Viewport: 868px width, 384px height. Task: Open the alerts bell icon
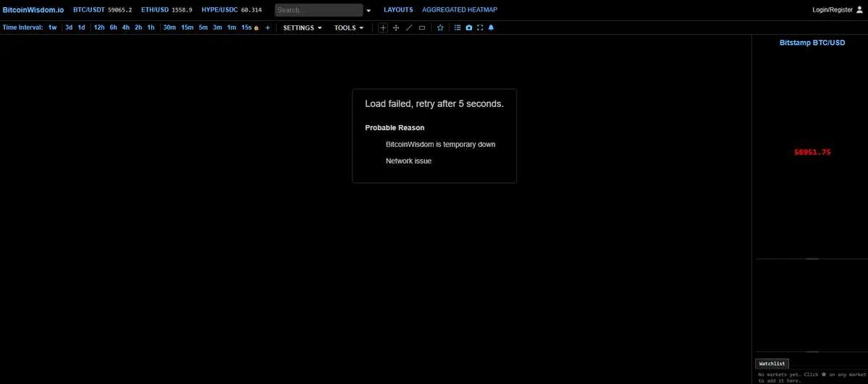pos(491,27)
